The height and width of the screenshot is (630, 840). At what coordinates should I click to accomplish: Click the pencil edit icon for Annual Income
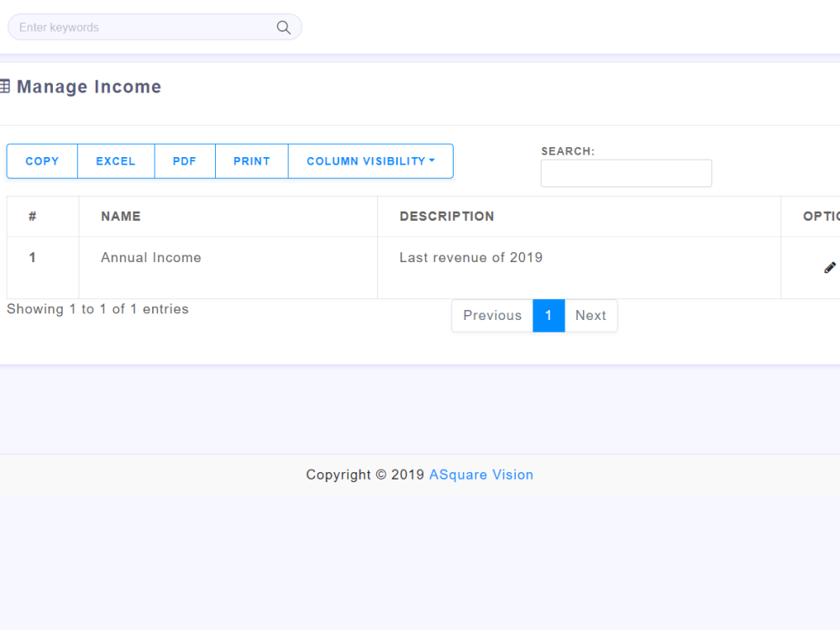point(830,267)
